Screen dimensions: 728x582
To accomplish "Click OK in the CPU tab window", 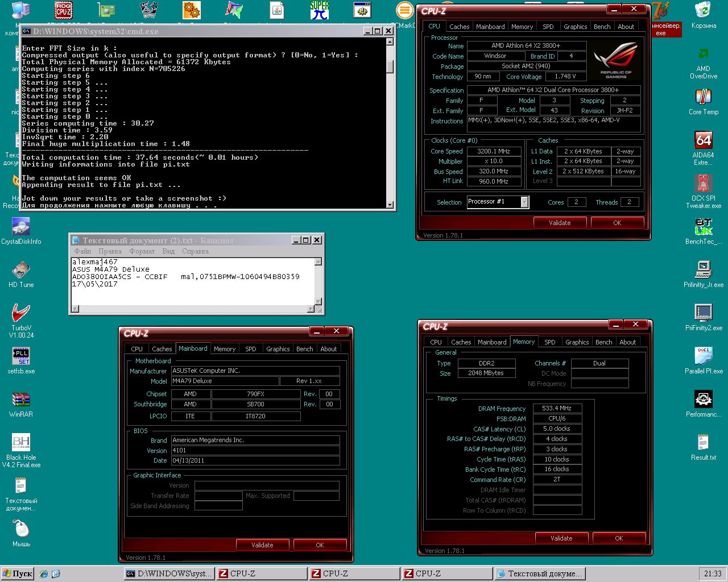I will click(x=617, y=223).
